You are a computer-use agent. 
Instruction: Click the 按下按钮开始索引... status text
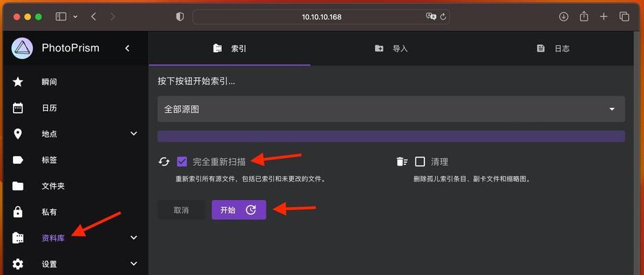point(197,81)
